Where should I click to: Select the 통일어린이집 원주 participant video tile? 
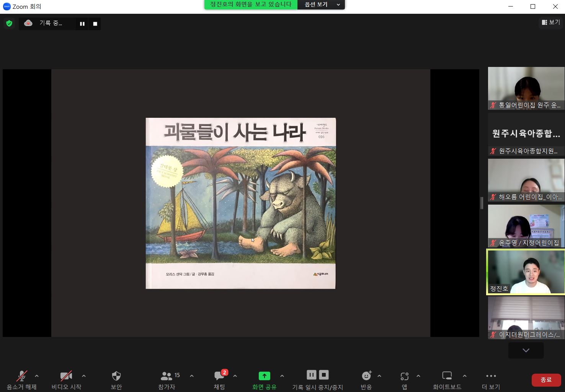pyautogui.click(x=526, y=88)
